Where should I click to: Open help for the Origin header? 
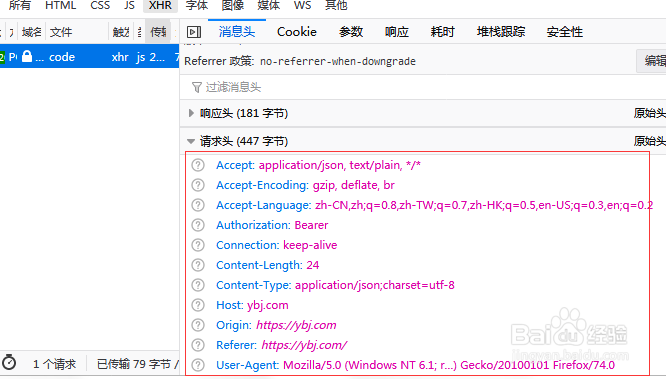point(198,325)
